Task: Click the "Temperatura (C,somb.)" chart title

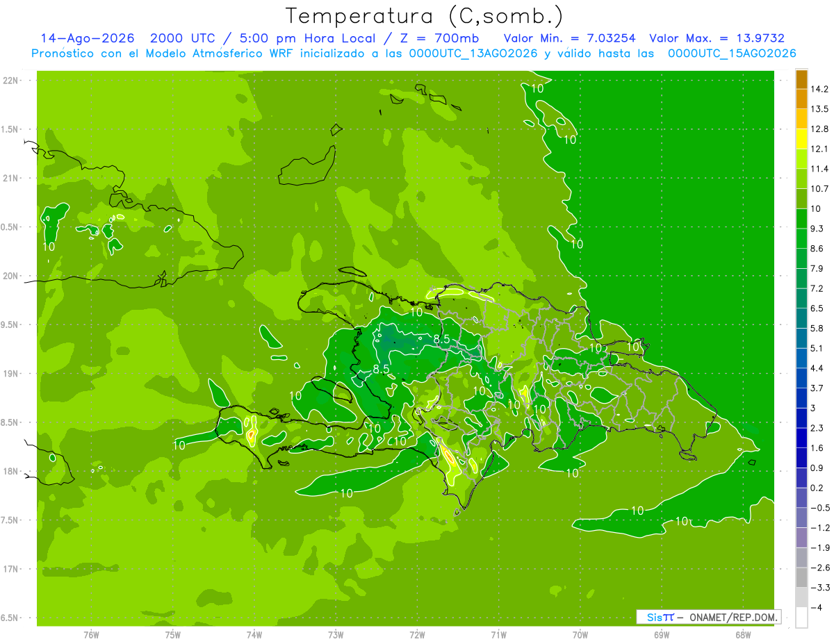Action: pos(425,17)
